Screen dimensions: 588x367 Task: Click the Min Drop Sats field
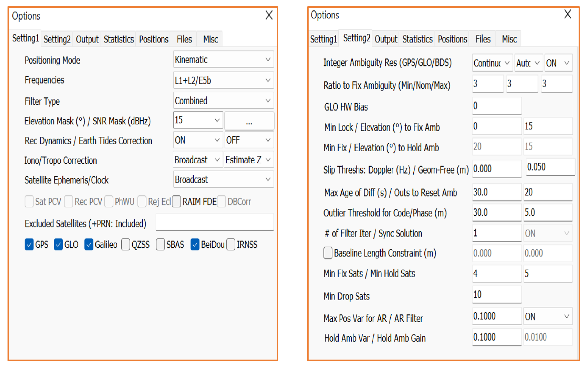tap(496, 295)
